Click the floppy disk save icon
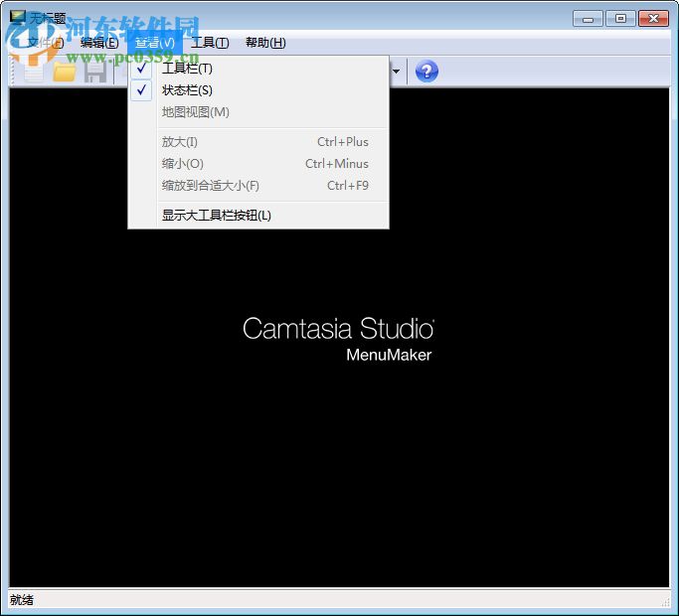This screenshot has width=679, height=616. 95,72
